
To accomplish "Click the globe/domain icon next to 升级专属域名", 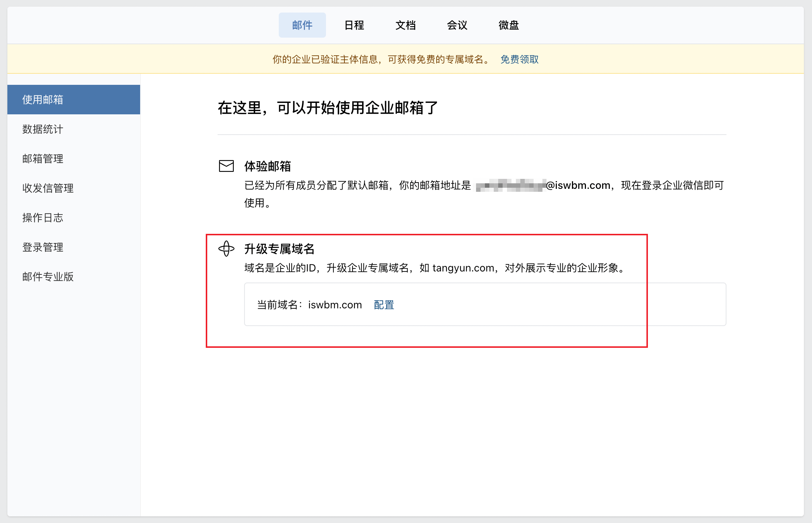I will [227, 248].
